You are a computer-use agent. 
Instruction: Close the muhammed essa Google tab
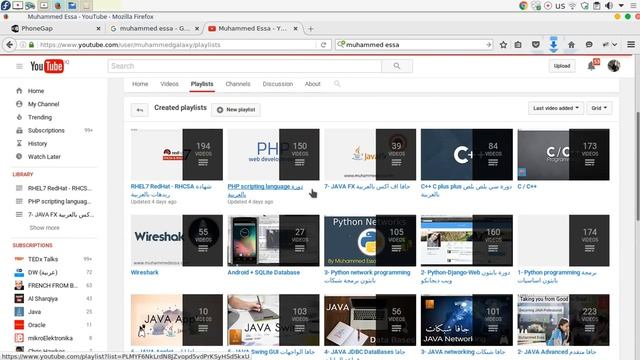pos(197,29)
